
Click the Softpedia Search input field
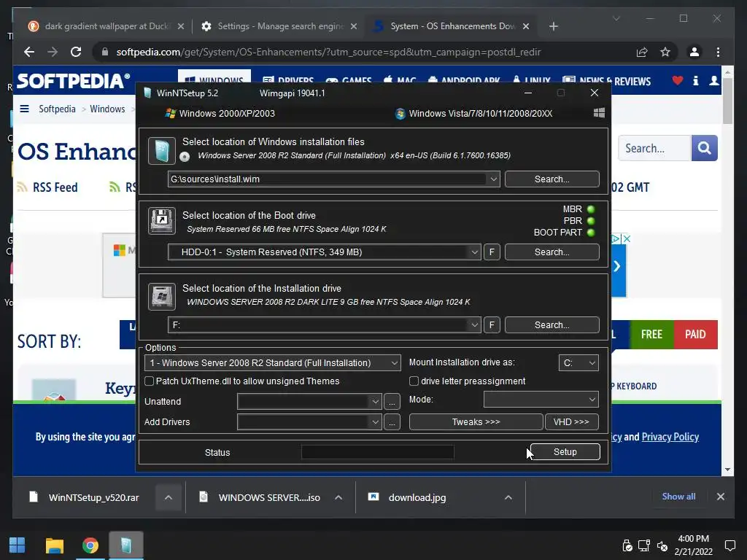pos(654,148)
